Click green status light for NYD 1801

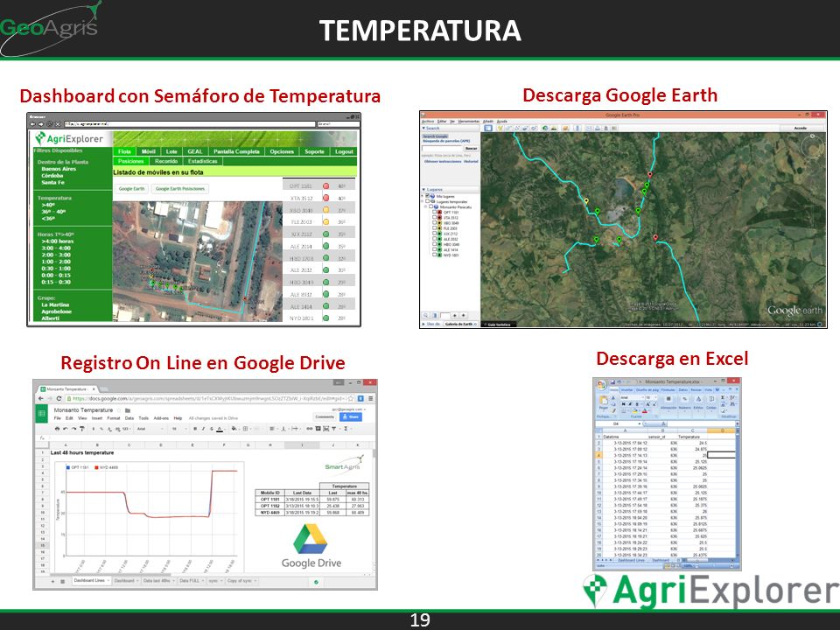tap(325, 318)
